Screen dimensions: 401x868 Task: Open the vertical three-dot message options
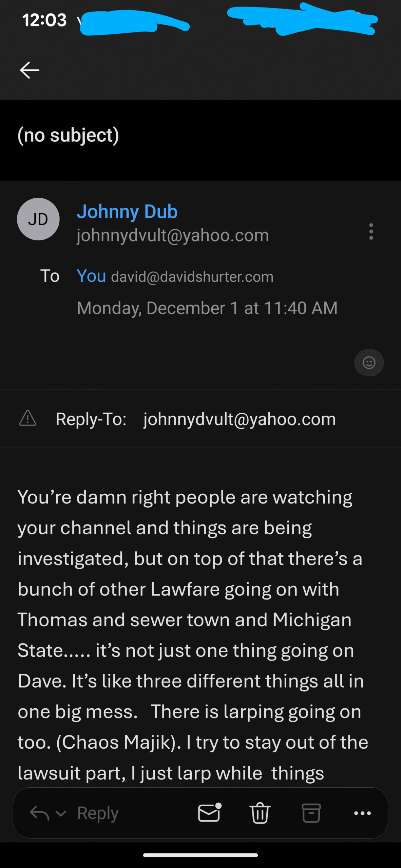coord(371,232)
